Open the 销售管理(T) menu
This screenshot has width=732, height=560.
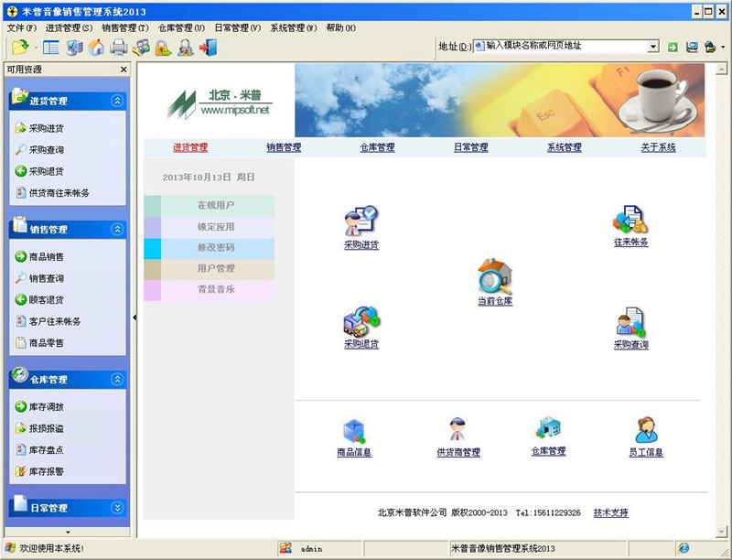125,28
